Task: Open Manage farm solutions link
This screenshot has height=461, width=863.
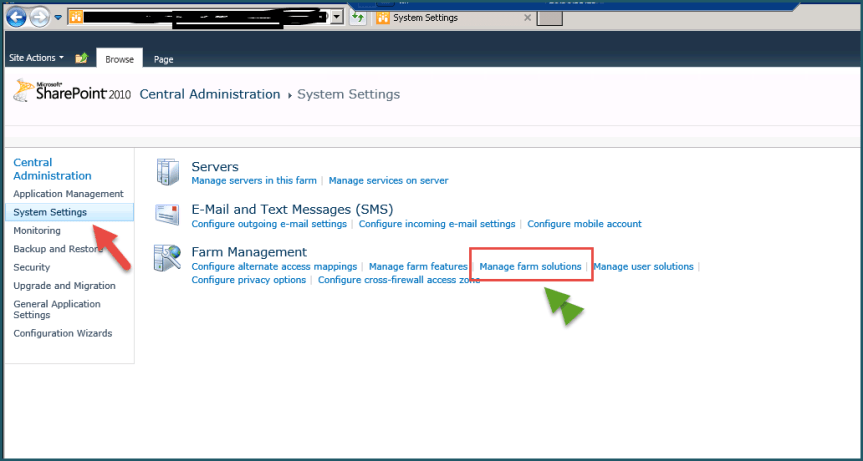Action: click(530, 267)
